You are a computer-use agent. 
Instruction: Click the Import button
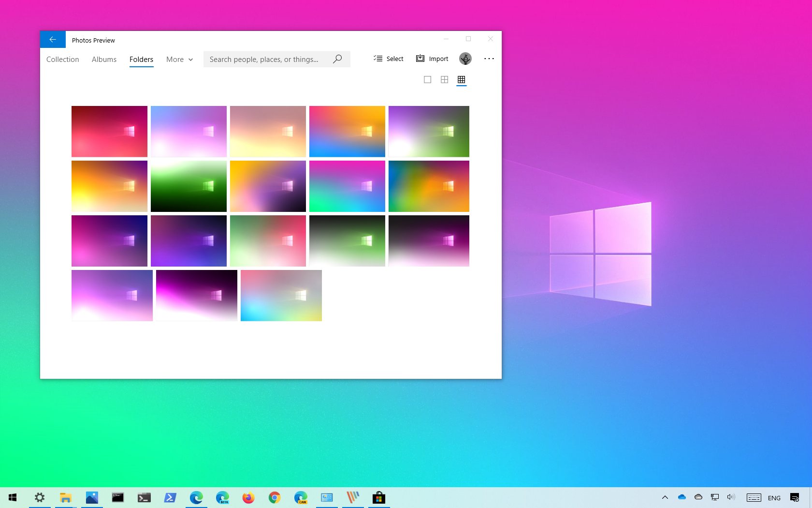point(432,59)
